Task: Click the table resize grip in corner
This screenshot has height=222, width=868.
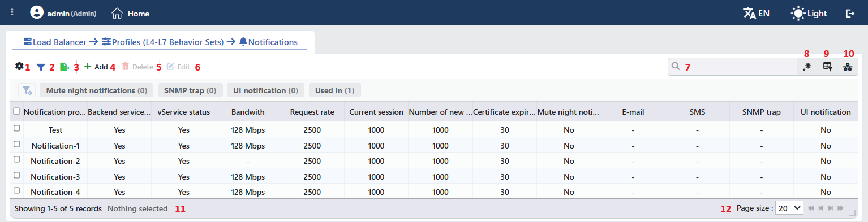Action: [852, 212]
